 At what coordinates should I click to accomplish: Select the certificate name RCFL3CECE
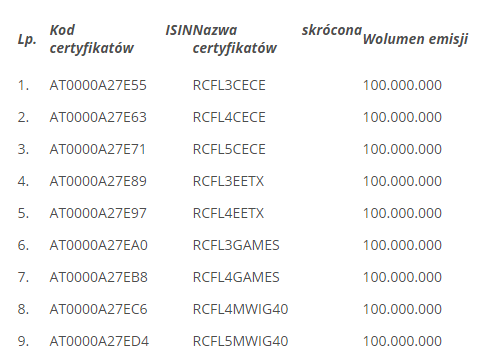click(x=229, y=85)
